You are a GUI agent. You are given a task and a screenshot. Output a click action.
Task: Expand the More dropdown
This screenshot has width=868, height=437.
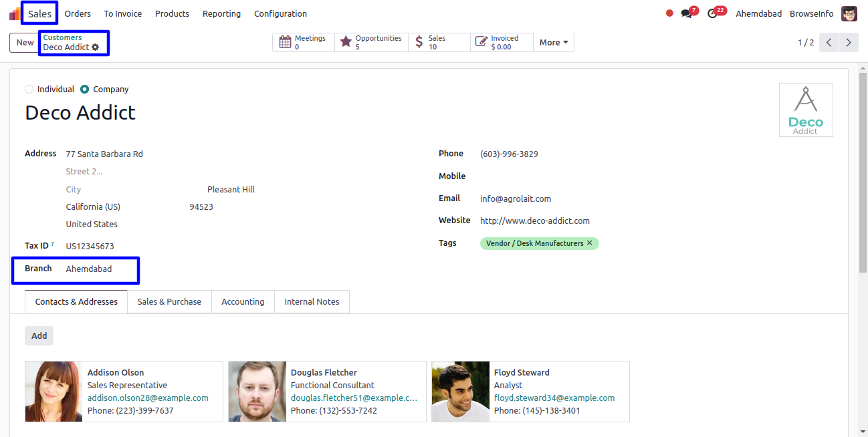(x=553, y=43)
